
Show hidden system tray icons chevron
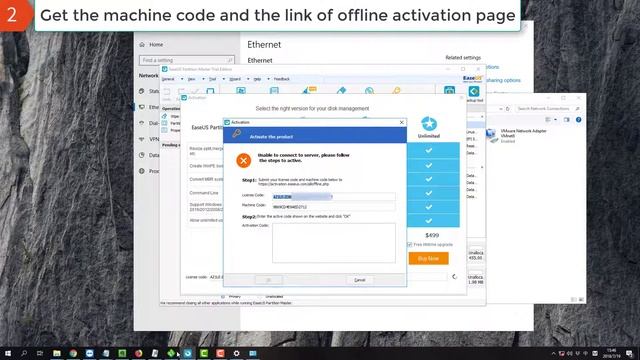coord(553,353)
